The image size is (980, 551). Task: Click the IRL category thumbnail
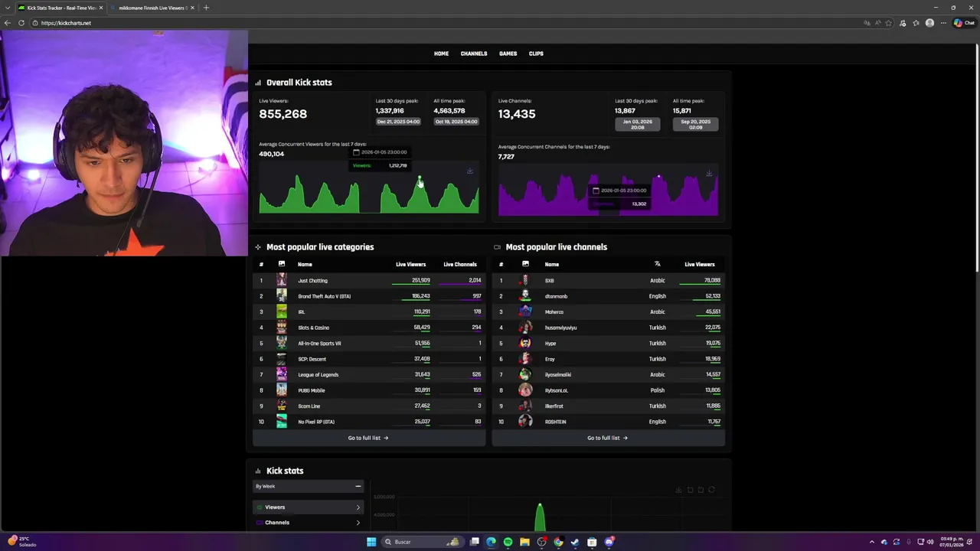(x=282, y=311)
